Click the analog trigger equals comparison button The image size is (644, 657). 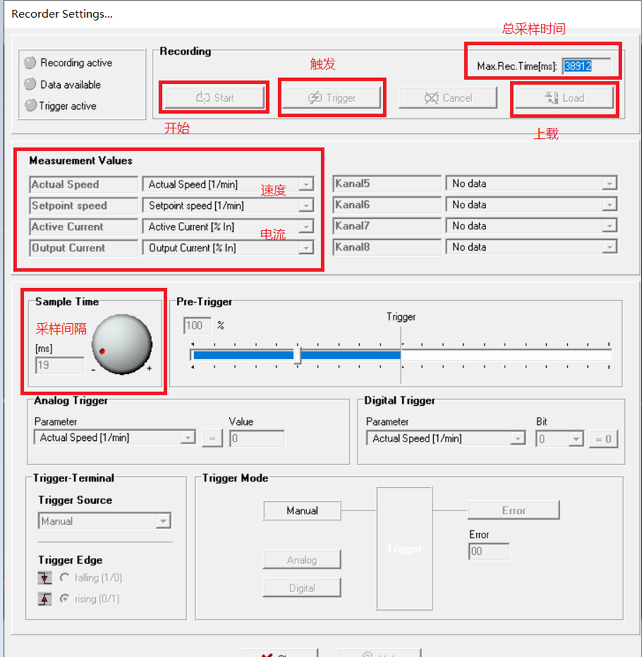coord(212,438)
